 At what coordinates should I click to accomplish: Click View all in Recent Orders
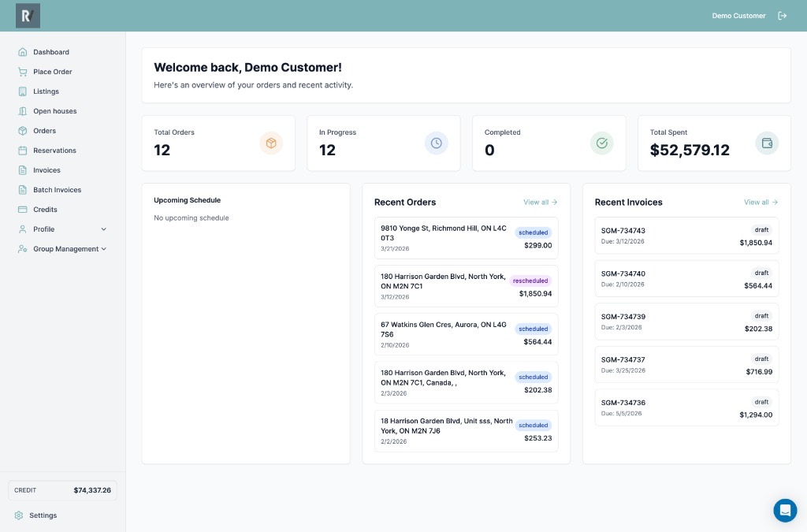point(541,203)
